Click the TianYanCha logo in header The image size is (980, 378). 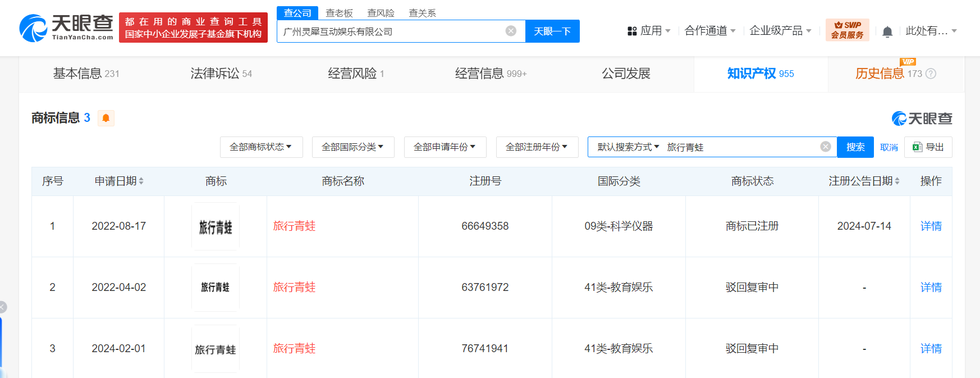pyautogui.click(x=66, y=28)
